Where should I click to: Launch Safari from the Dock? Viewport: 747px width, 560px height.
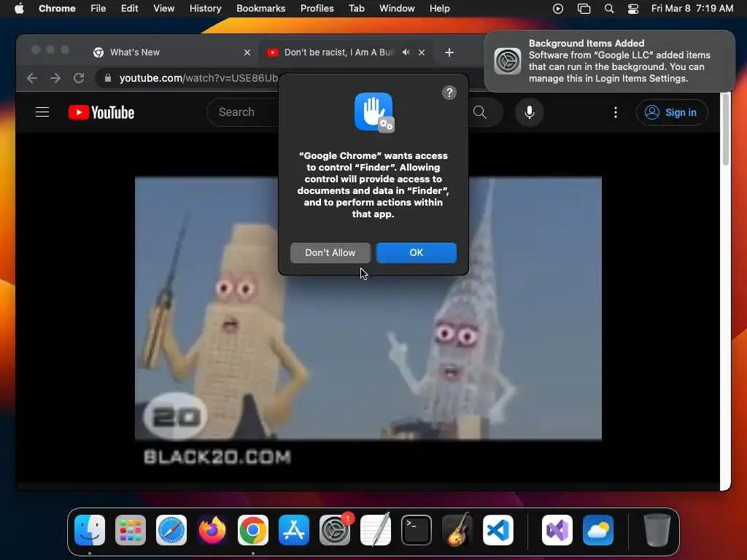point(171,530)
